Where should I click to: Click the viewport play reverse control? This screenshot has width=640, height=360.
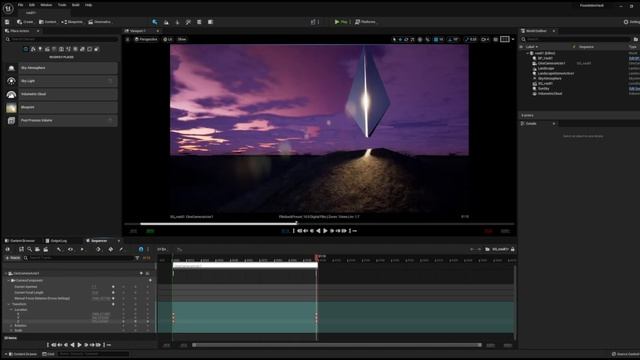(318, 231)
